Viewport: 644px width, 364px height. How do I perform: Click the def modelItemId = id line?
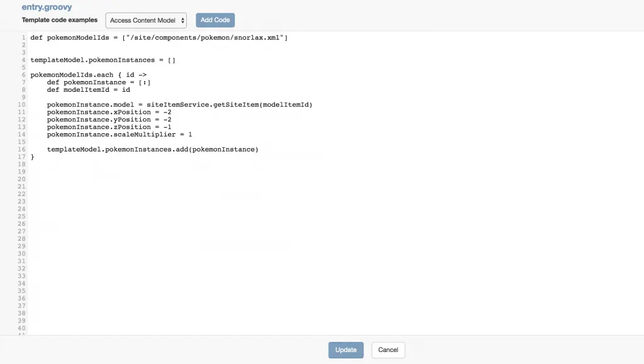(88, 90)
